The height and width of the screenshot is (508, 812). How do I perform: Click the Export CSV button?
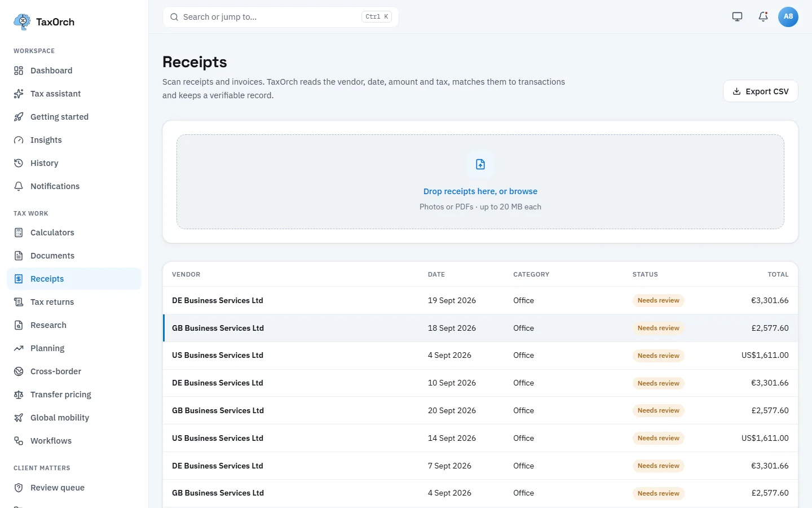click(x=761, y=91)
